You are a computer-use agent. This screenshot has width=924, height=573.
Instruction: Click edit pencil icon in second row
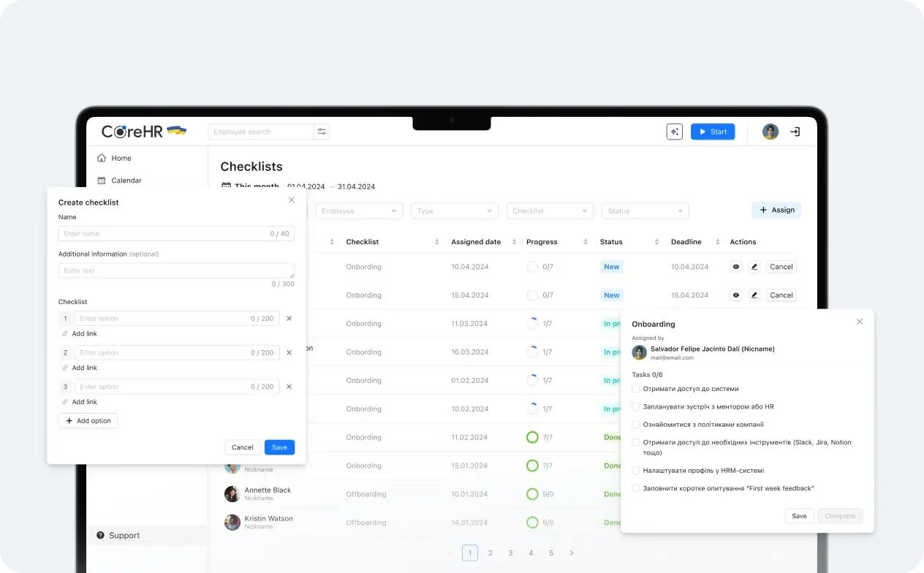[x=754, y=295]
